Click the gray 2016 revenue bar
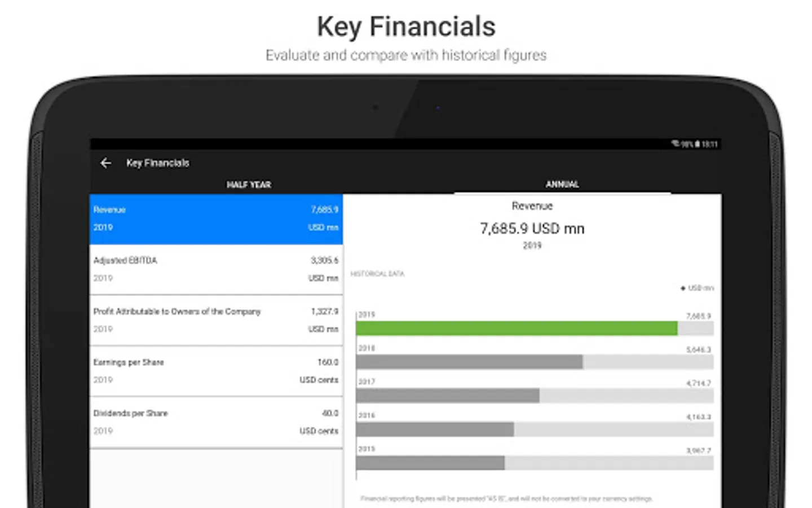Image resolution: width=812 pixels, height=508 pixels. pos(435,430)
